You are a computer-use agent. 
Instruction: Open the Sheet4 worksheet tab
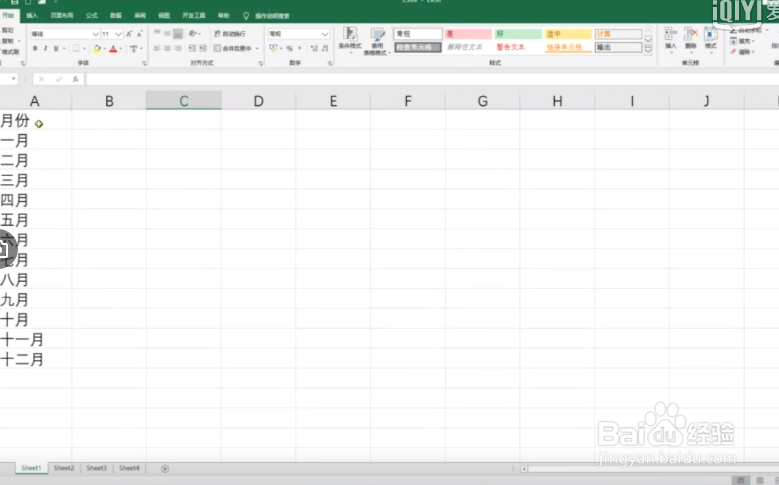[x=129, y=468]
